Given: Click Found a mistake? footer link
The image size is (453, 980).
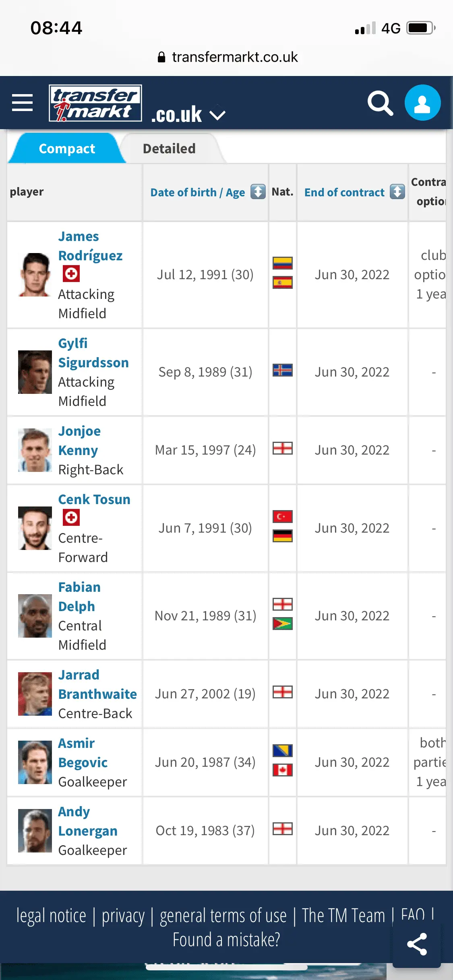Looking at the screenshot, I should click(x=226, y=940).
